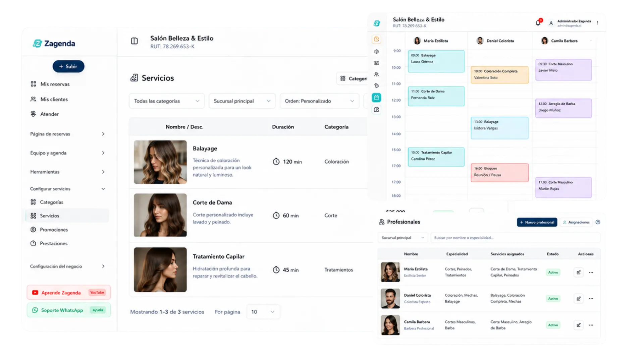Expand Configuración del negocio section

pos(67,266)
